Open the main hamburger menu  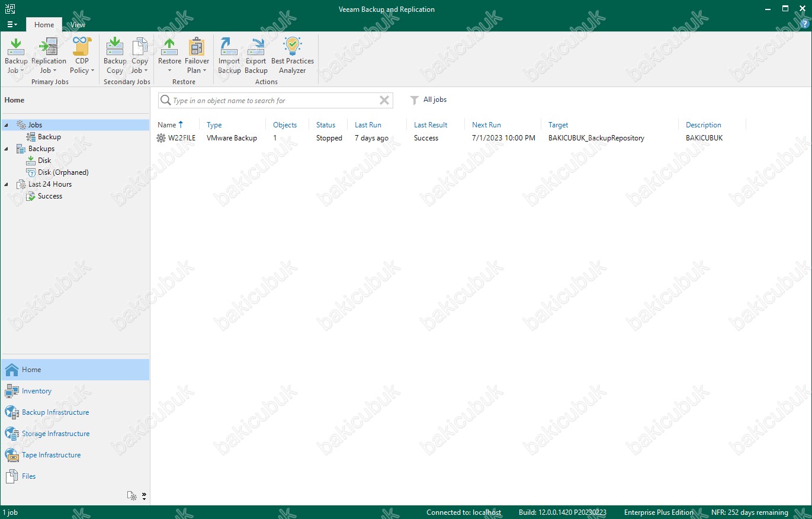tap(12, 25)
